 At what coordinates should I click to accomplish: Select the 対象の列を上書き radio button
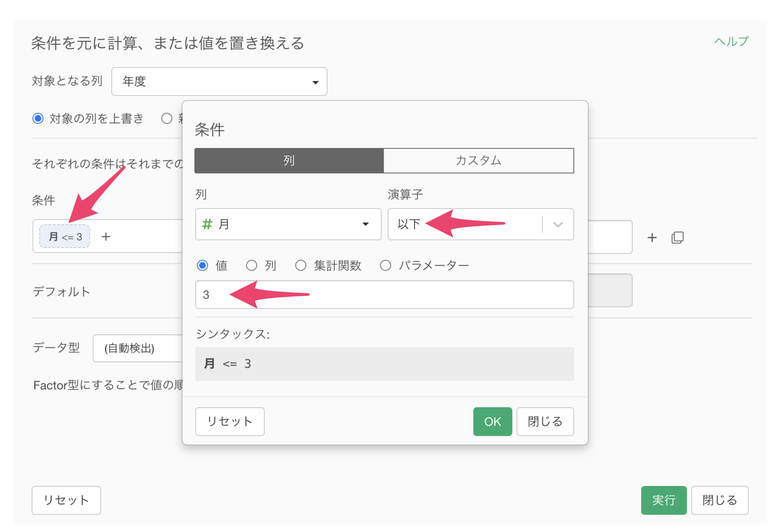pyautogui.click(x=38, y=118)
